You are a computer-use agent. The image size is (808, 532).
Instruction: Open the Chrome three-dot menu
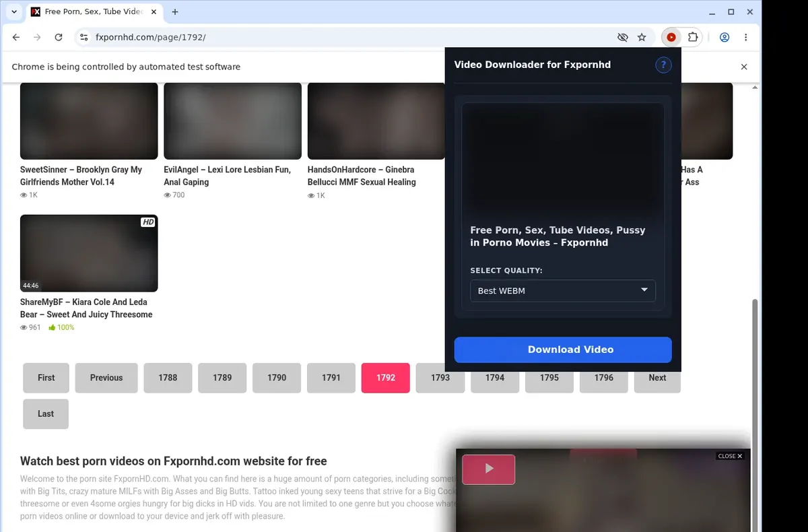[x=746, y=38]
